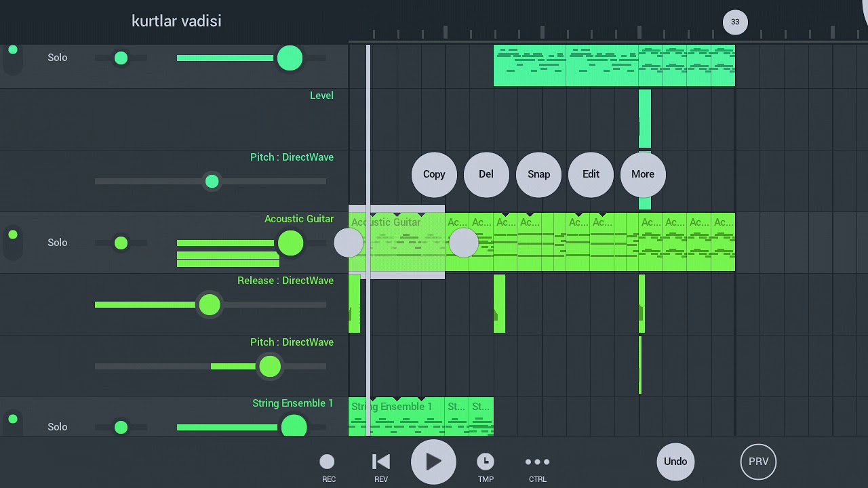Viewport: 868px width, 488px height.
Task: Open Snap options
Action: 538,174
